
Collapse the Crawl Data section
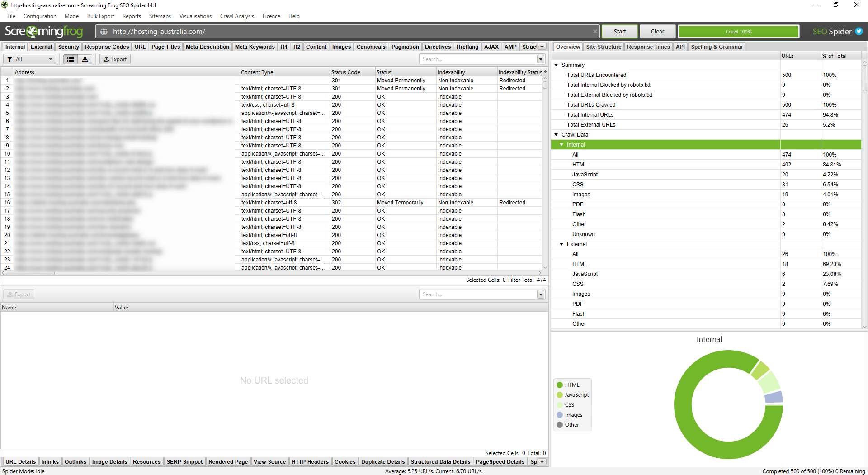[x=557, y=135]
